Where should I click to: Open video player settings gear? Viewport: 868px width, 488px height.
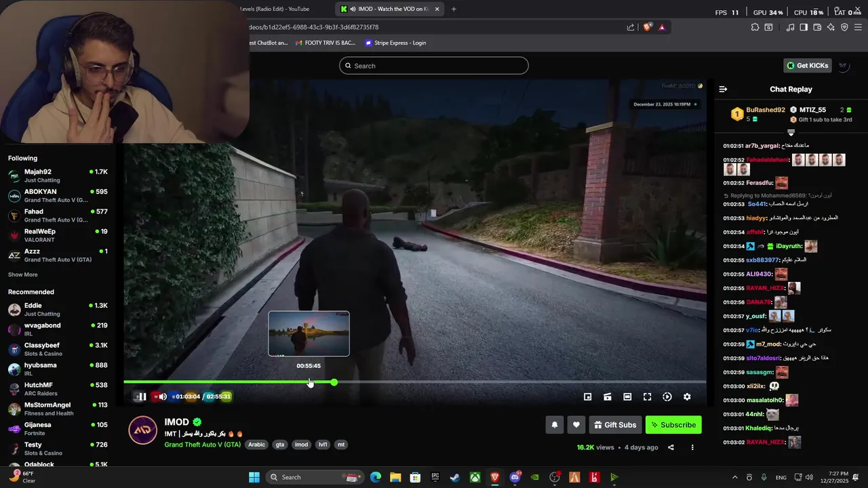[x=687, y=397]
